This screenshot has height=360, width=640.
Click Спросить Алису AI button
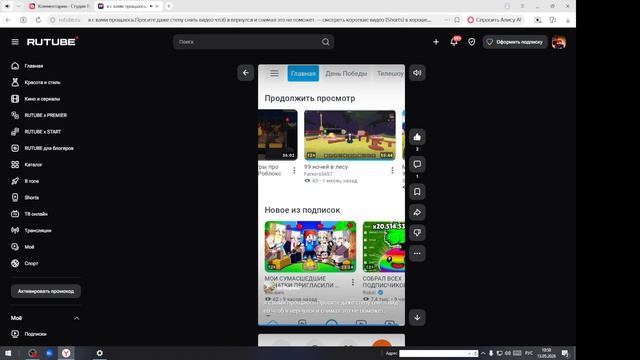pos(495,20)
